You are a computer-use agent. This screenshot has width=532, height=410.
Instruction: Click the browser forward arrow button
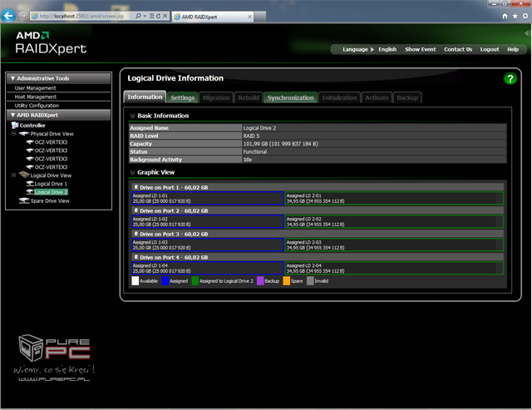coord(22,16)
